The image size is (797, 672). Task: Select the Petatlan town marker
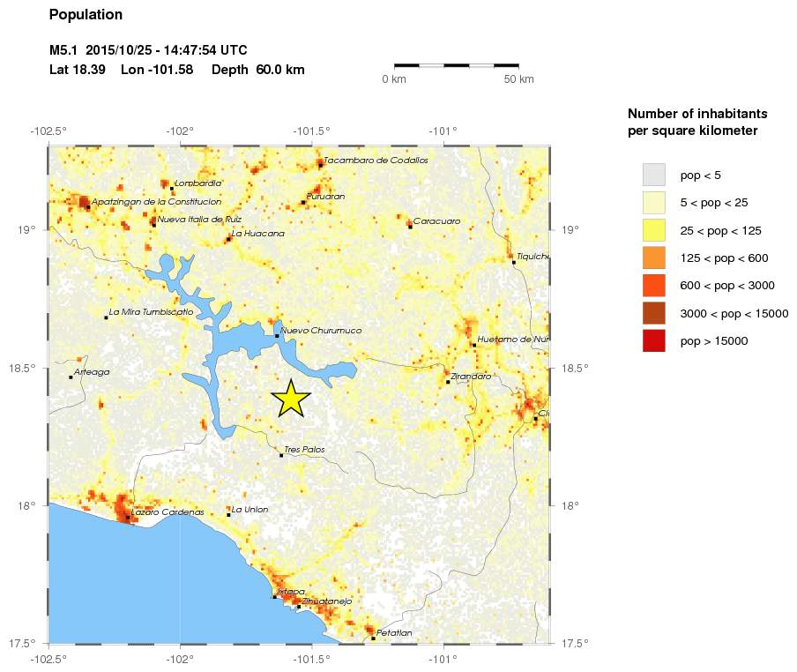(x=373, y=638)
